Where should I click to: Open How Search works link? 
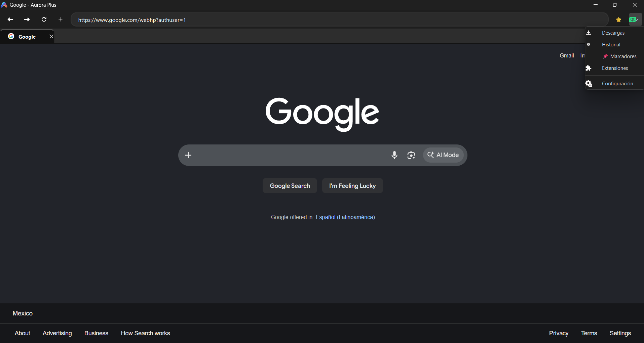[146, 333]
